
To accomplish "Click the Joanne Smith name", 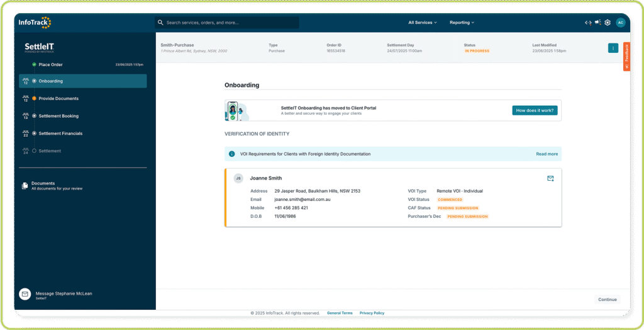I will coord(266,178).
